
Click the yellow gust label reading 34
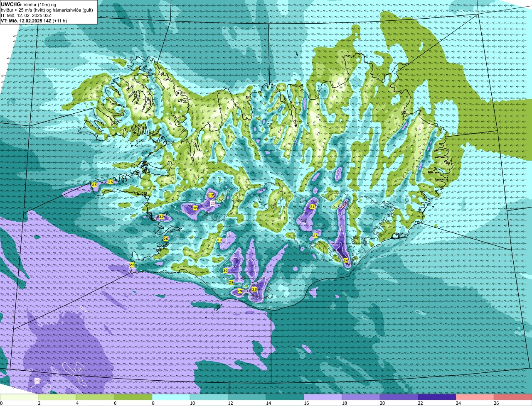pos(346,260)
